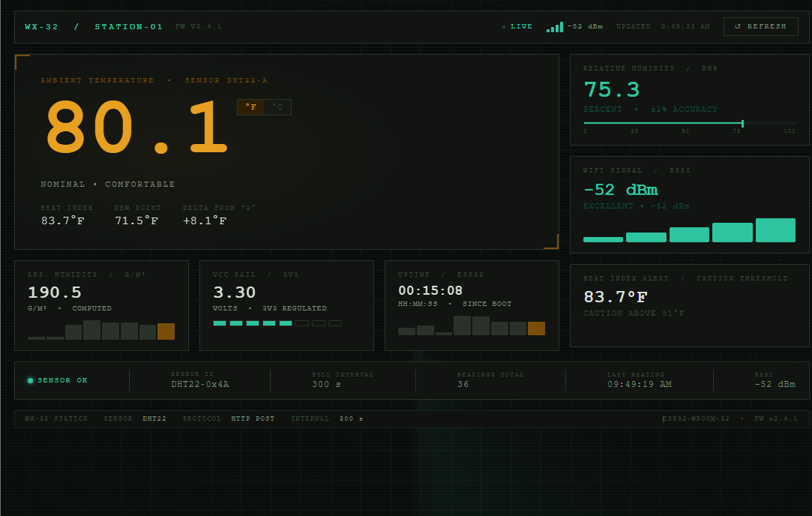Screen dimensions: 812x516
Task: Click the 300 s poll interval value
Action: coord(326,385)
